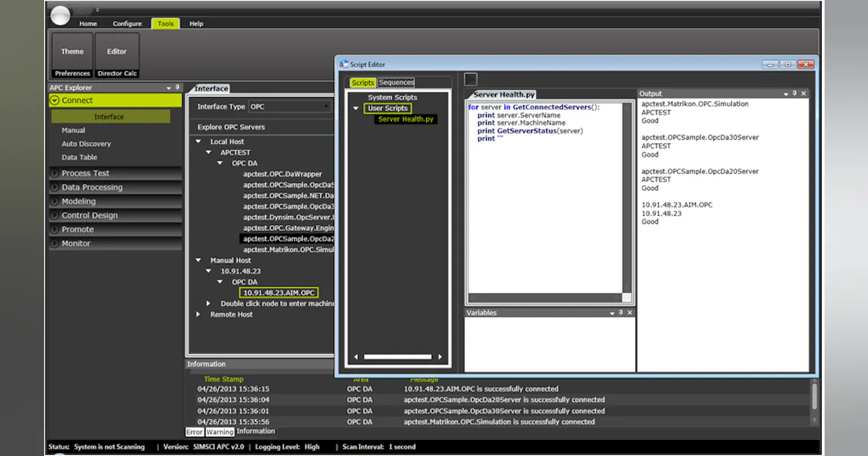Expand the Remote Host tree node

pyautogui.click(x=198, y=315)
